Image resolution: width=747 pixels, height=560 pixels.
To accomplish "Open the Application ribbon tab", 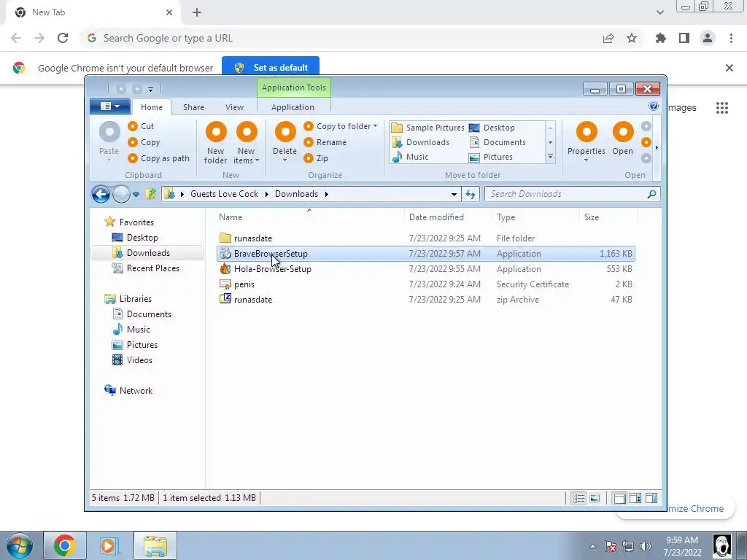I will (x=293, y=107).
